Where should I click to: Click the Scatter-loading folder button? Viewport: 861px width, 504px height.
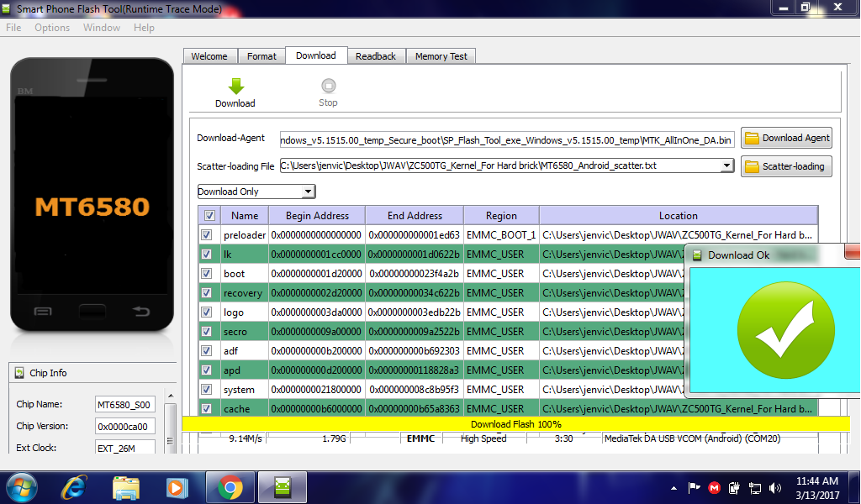(786, 166)
